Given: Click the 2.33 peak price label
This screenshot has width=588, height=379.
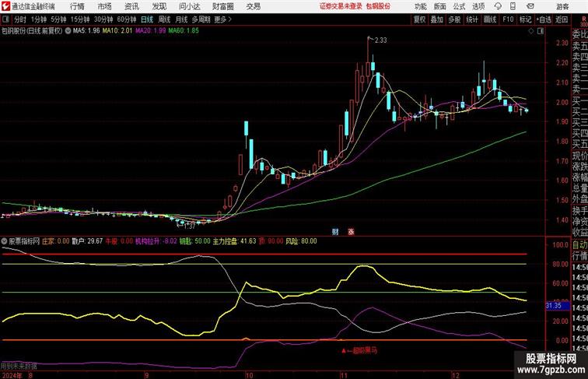Looking at the screenshot, I should pos(380,40).
